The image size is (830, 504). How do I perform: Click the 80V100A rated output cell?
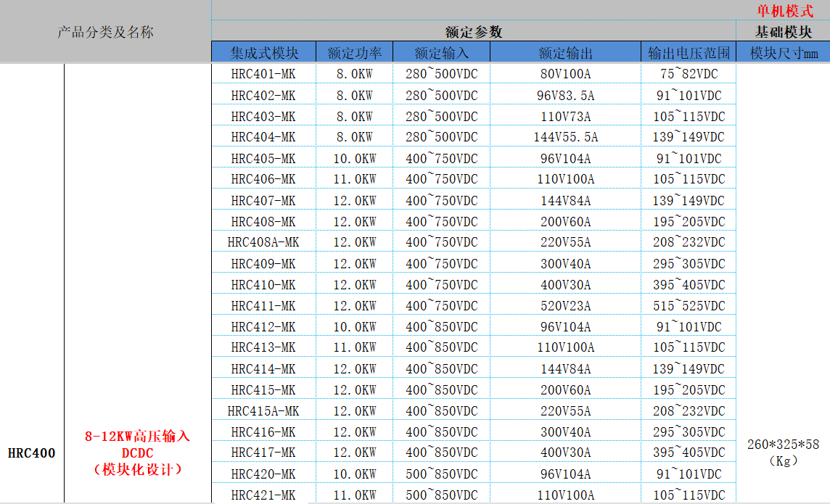(x=564, y=73)
